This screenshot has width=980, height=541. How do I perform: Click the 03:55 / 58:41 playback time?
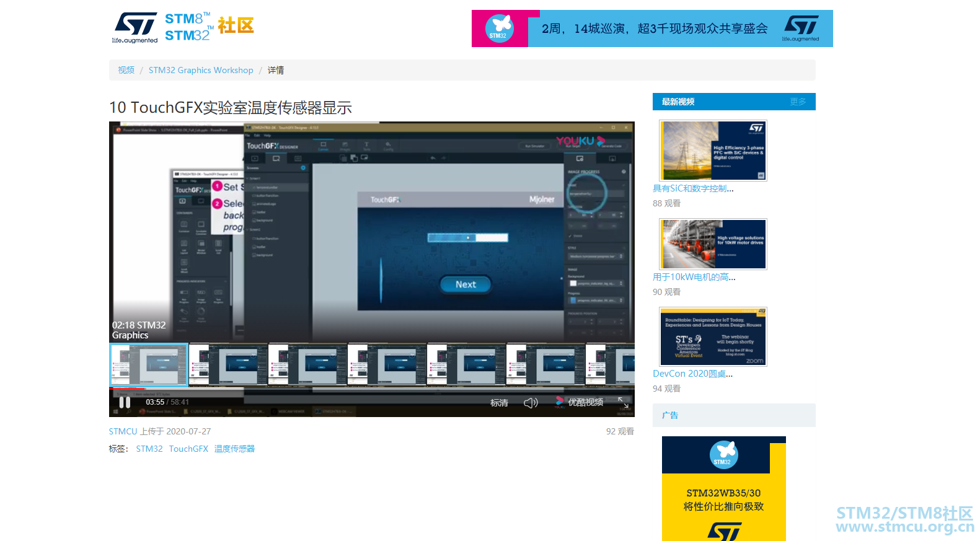click(167, 402)
